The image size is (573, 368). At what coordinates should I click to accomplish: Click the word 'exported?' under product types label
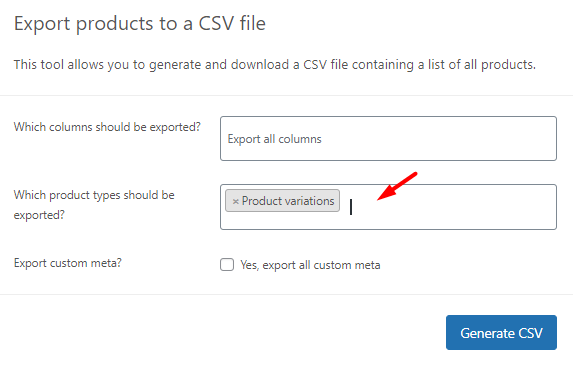[39, 215]
